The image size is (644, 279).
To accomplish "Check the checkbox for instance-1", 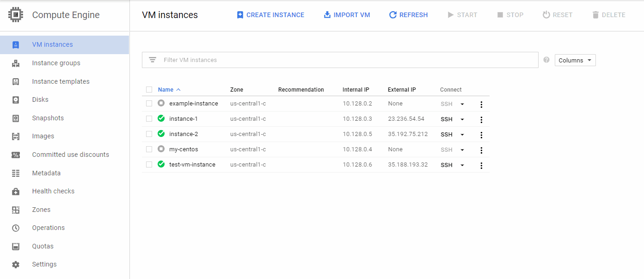I will click(149, 118).
